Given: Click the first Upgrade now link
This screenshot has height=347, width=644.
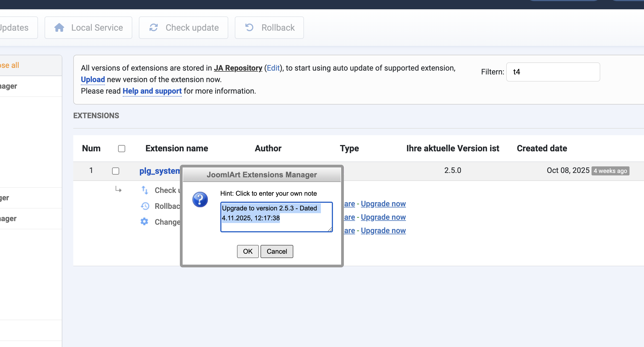Looking at the screenshot, I should (383, 204).
